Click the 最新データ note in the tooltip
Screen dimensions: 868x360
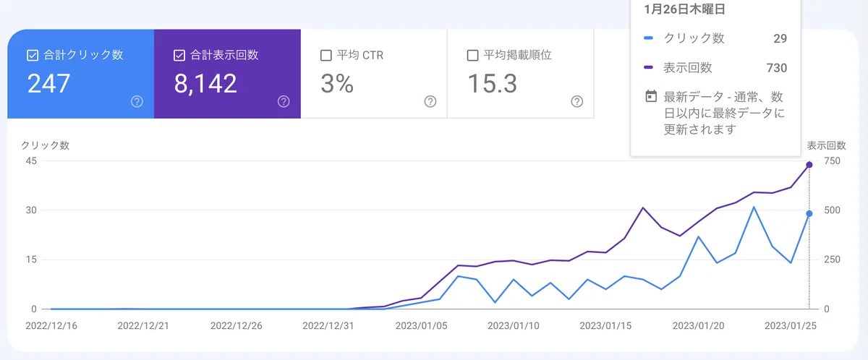pyautogui.click(x=725, y=113)
